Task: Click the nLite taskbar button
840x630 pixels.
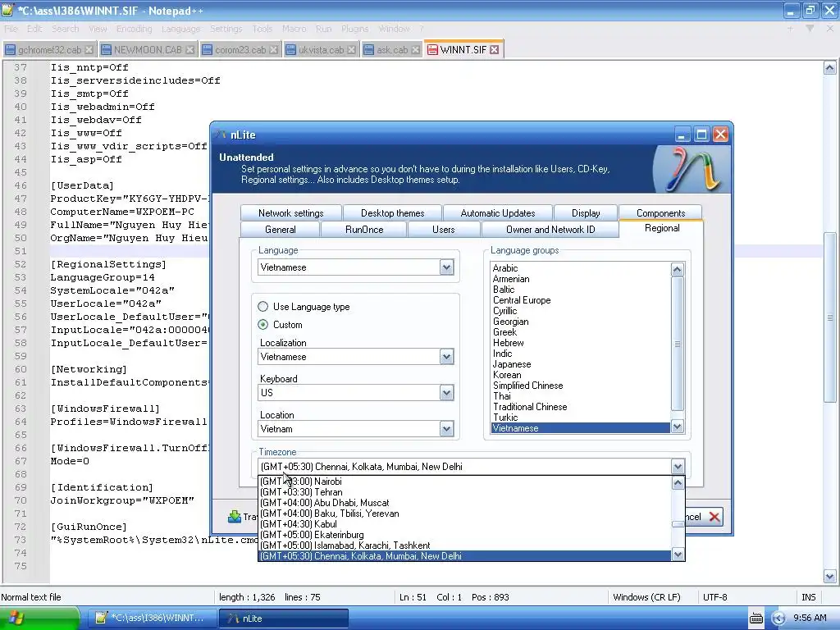Action: (283, 619)
